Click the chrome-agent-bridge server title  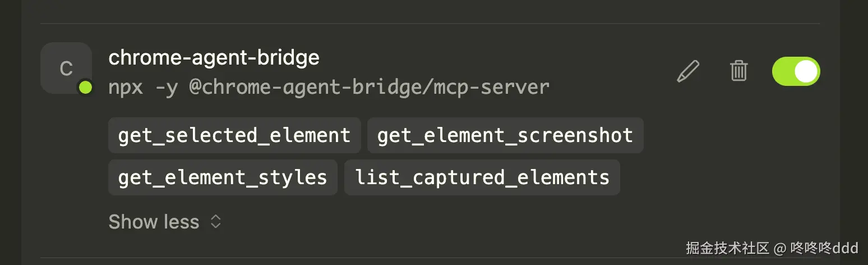tap(214, 57)
